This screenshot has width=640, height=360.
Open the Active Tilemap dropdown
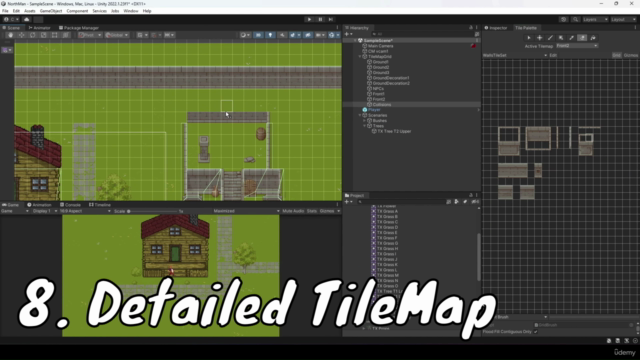[577, 46]
